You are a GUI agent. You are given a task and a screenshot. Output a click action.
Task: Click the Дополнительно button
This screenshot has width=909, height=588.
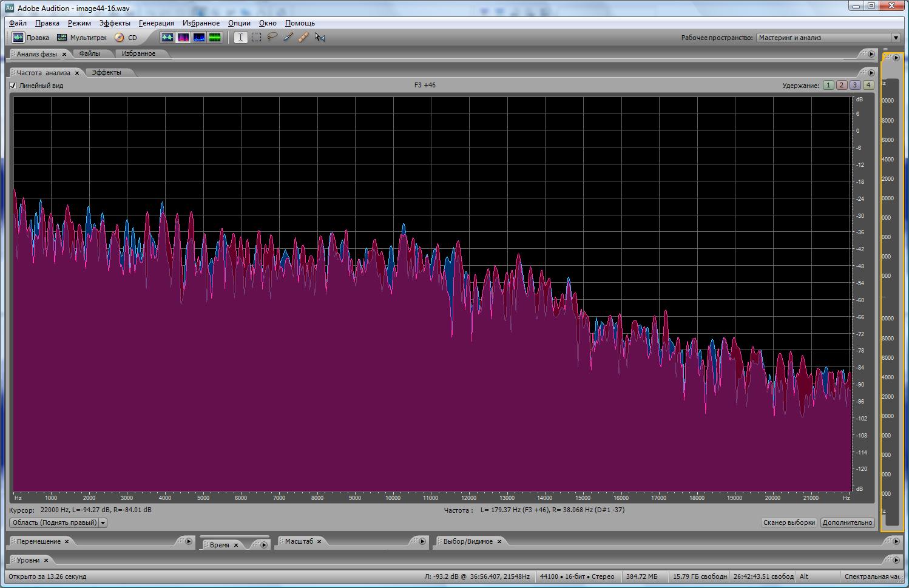[x=847, y=522]
